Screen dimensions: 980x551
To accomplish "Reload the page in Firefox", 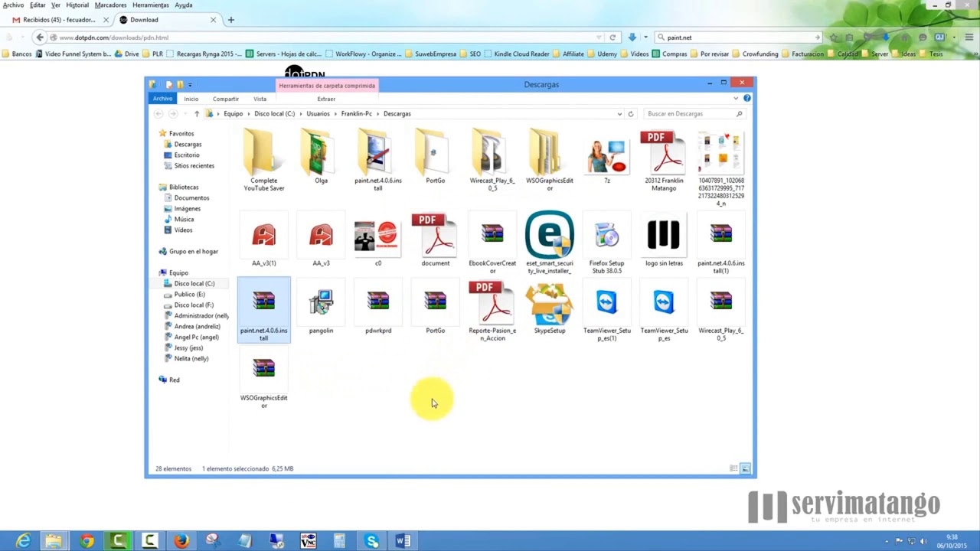I will [x=612, y=37].
